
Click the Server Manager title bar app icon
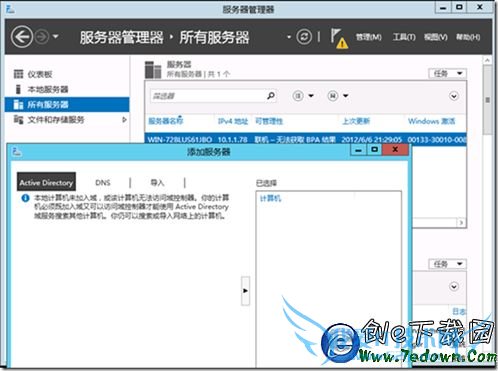point(11,8)
